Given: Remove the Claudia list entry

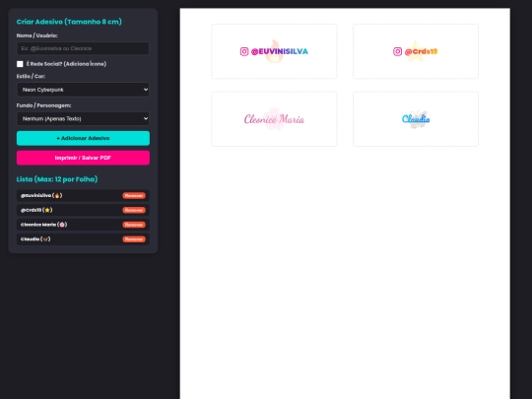Looking at the screenshot, I should [134, 239].
